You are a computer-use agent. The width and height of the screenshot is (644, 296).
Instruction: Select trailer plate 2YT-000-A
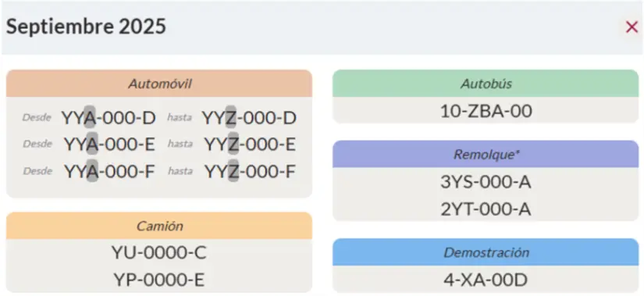point(486,209)
